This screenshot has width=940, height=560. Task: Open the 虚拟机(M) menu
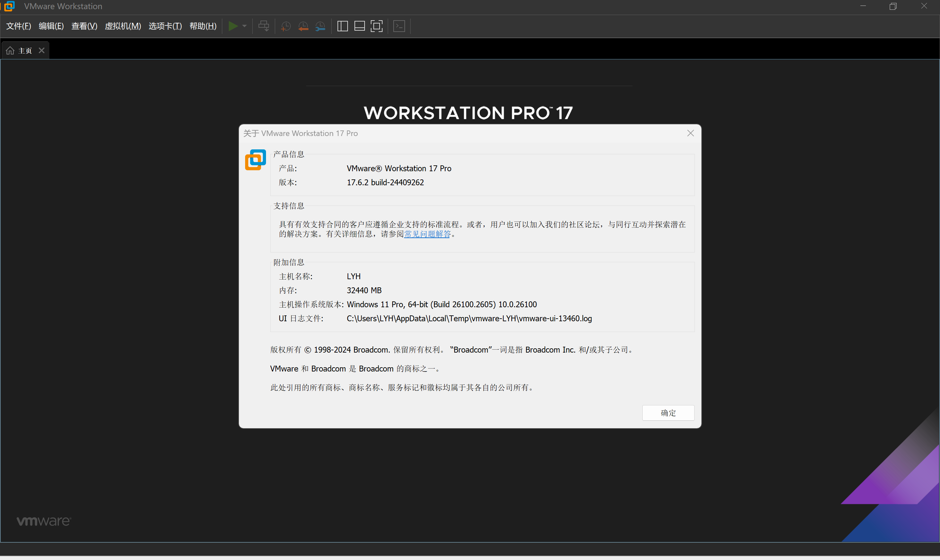click(x=123, y=26)
